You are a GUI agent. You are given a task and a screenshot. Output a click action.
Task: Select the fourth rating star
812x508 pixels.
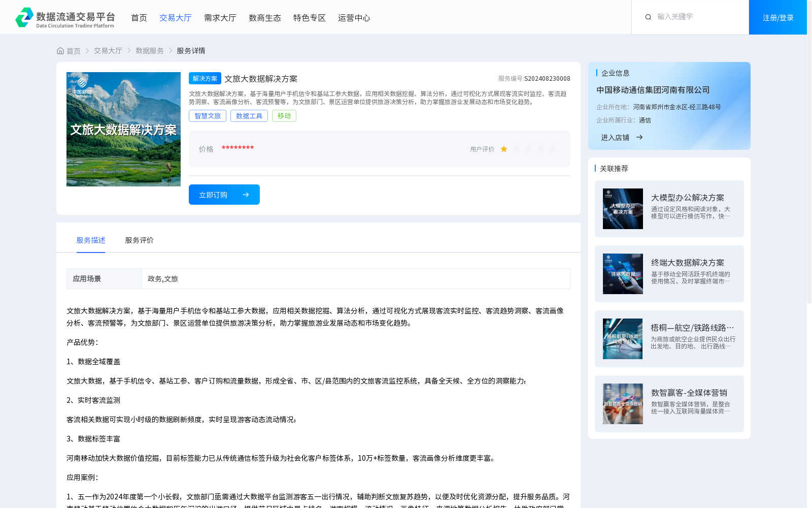[540, 149]
